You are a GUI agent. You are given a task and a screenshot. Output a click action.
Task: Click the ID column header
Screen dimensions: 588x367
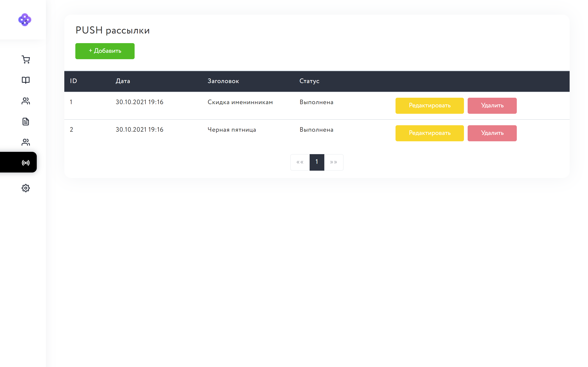click(x=73, y=81)
